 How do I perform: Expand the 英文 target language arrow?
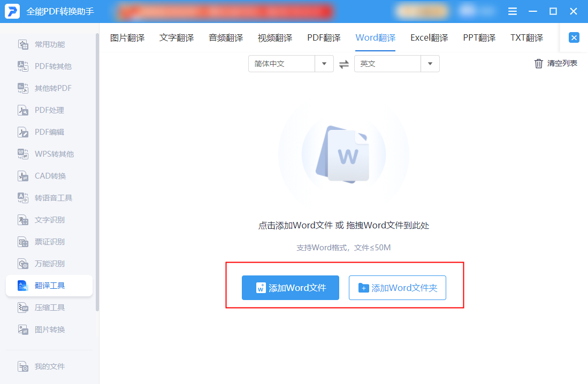(x=430, y=64)
